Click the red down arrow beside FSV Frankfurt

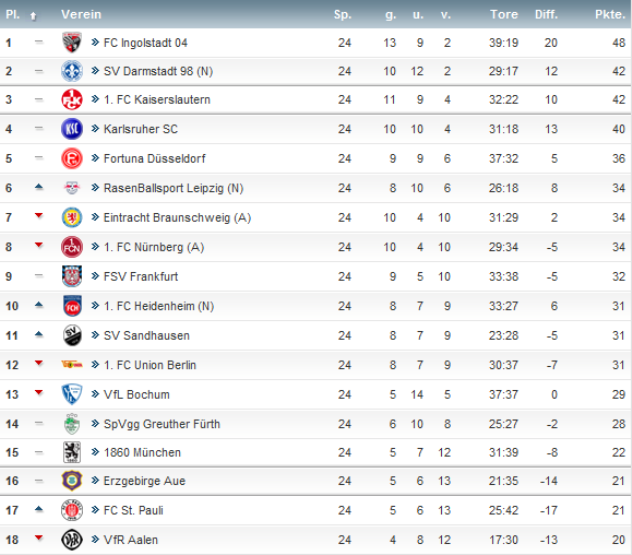coord(39,276)
